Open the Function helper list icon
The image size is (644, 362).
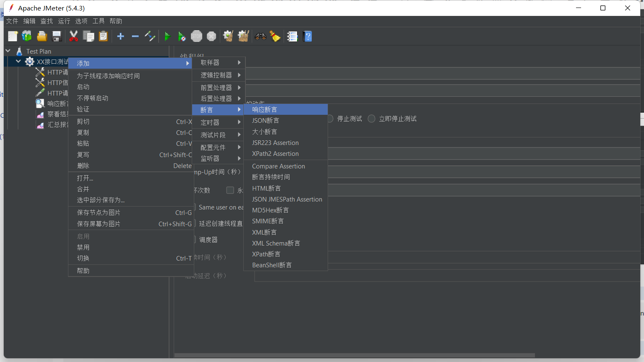pyautogui.click(x=292, y=36)
